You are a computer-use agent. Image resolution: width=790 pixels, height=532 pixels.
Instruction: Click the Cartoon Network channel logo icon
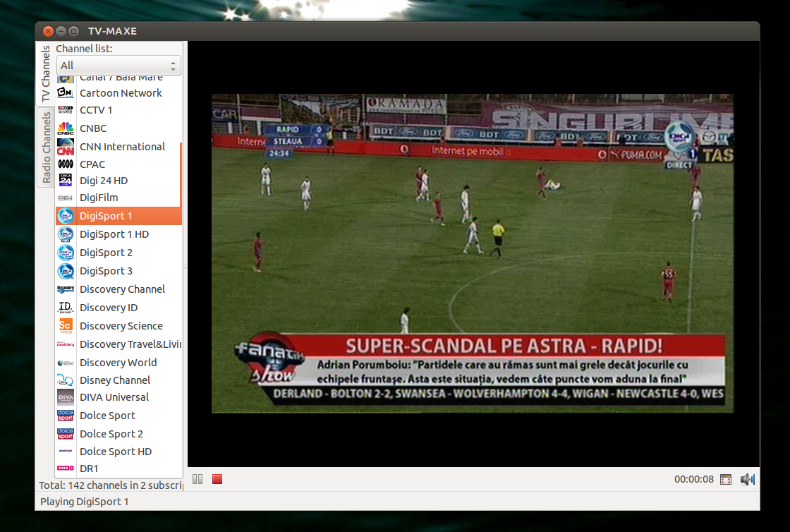pyautogui.click(x=66, y=92)
